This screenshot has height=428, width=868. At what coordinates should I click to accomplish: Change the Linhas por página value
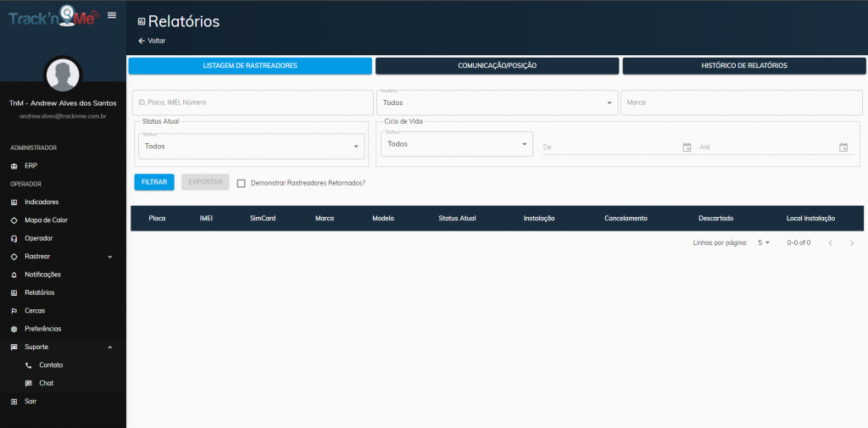coord(764,242)
